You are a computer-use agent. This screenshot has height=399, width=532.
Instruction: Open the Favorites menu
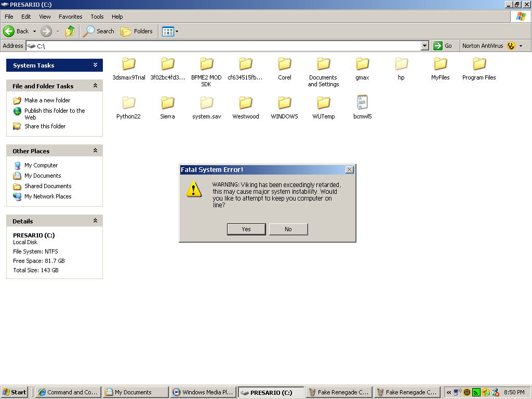tap(70, 17)
